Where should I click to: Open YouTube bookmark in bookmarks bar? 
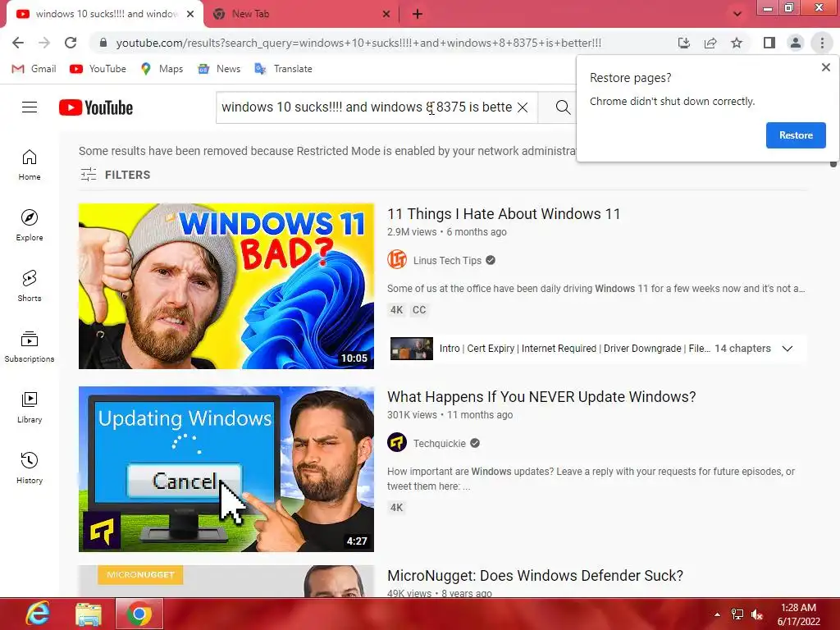point(98,69)
